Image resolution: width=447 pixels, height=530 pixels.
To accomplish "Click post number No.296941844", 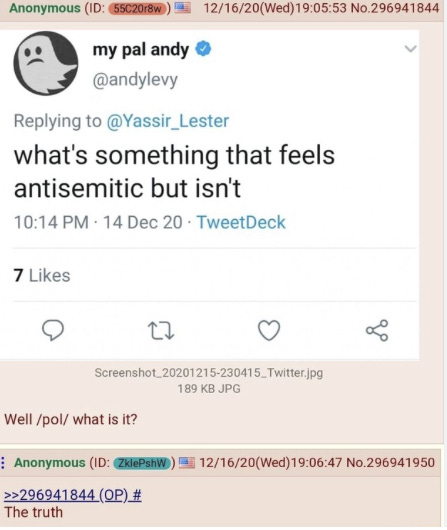I will tap(395, 8).
